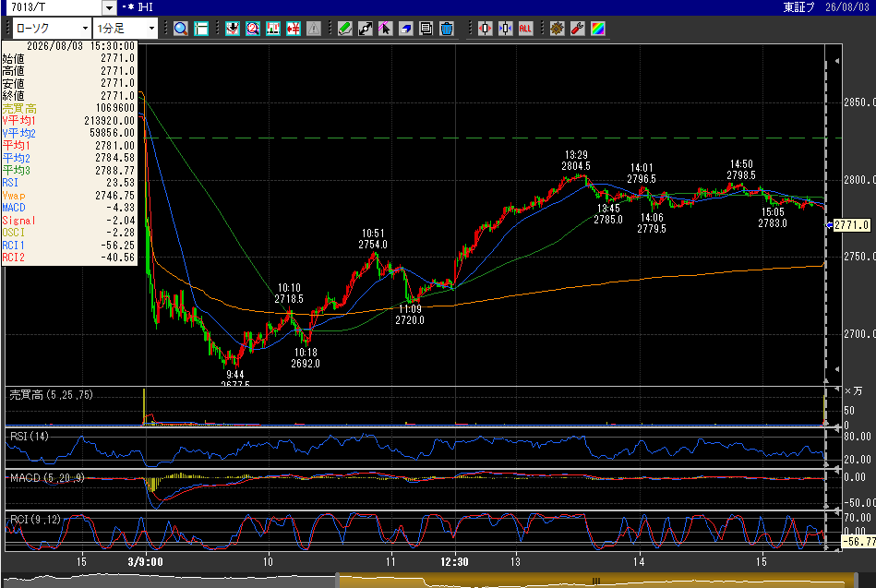The image size is (876, 588).
Task: Click the blue candle narrow icon
Action: 505,29
